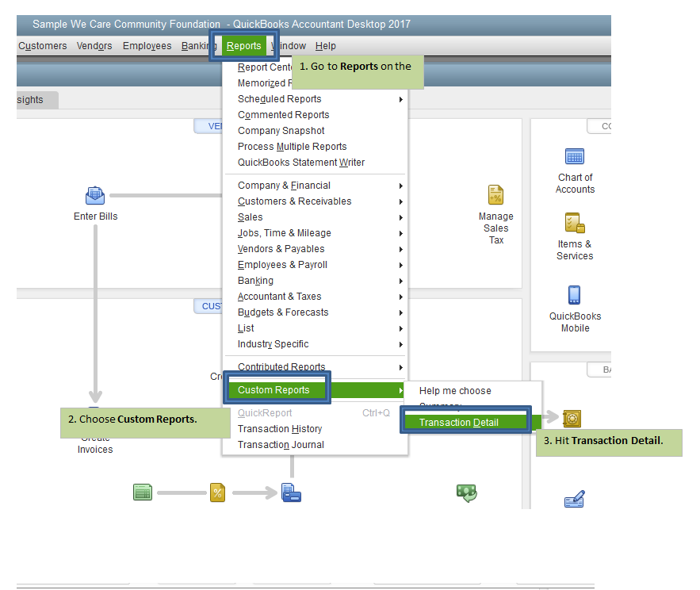Expand Accountant & Taxes submenu arrow

pyautogui.click(x=401, y=297)
